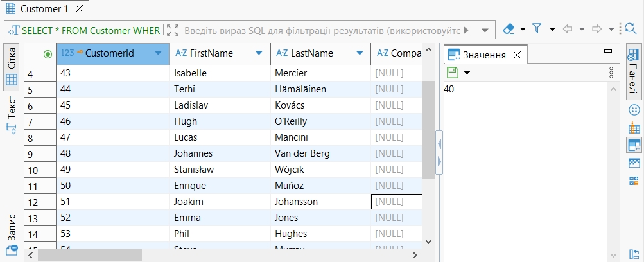This screenshot has height=262, width=644.
Task: Click the FirstName cell Stanisław
Action: point(220,169)
